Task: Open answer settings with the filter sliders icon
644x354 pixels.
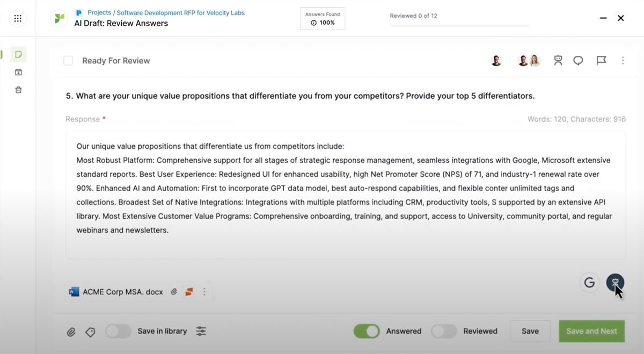Action: pos(201,331)
